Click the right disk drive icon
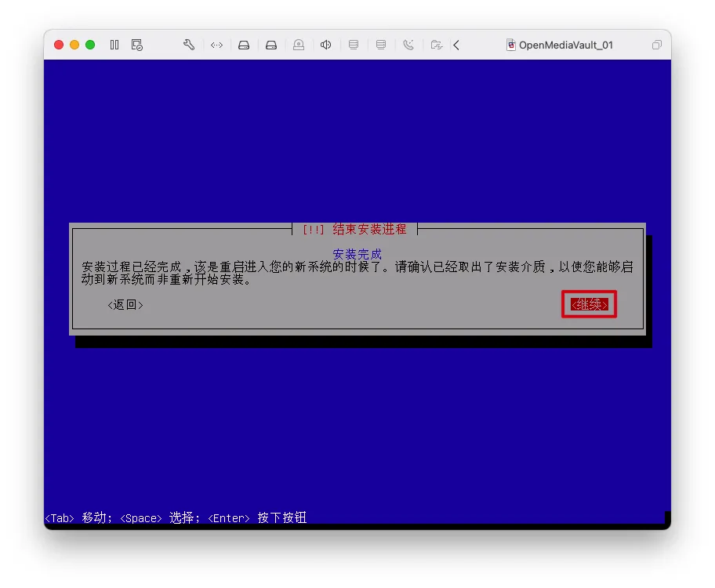 (271, 45)
